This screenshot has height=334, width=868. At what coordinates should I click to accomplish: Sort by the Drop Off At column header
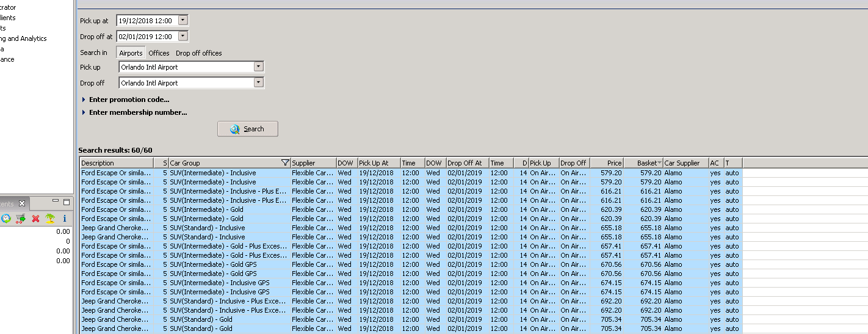(x=468, y=163)
